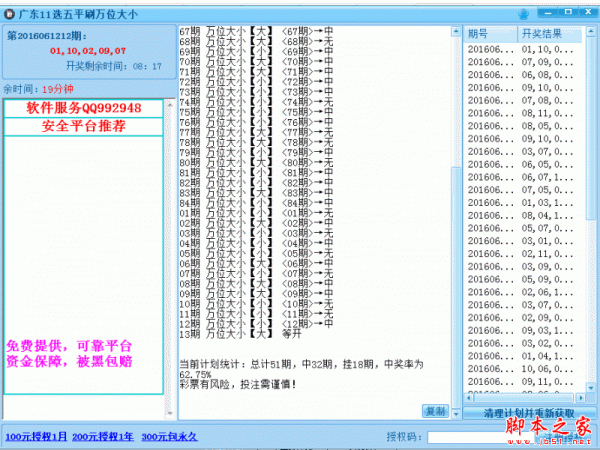Click the 免费提供，可靠平台 promo text

point(69,346)
